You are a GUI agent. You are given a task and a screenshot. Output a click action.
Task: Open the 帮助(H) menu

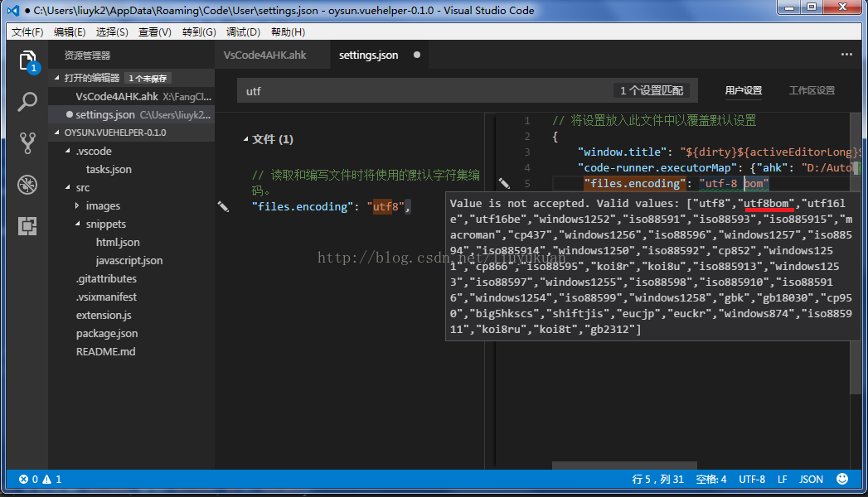coord(288,32)
